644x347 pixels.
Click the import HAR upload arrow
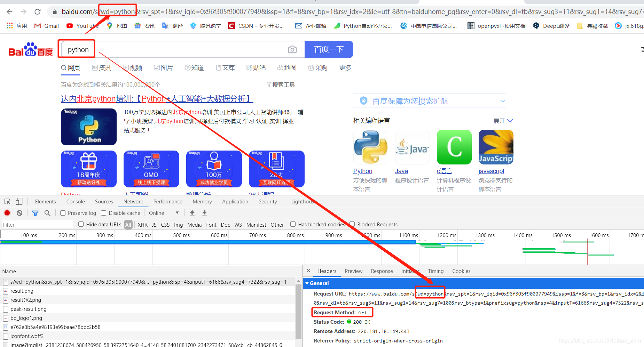click(192, 213)
